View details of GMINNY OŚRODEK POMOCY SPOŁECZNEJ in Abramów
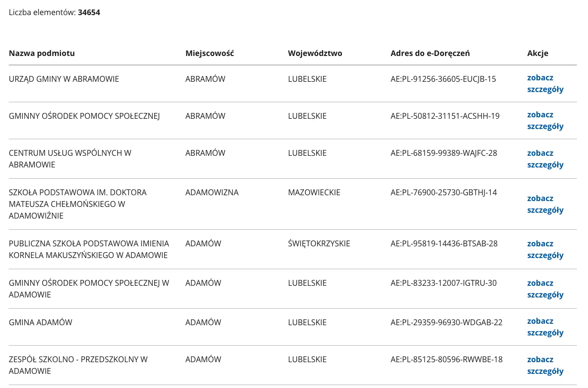 [545, 121]
